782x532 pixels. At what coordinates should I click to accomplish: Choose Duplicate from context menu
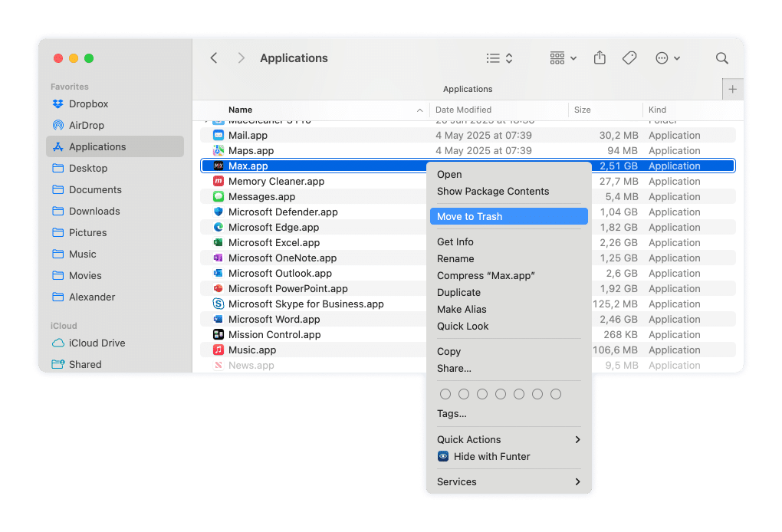[x=509, y=293]
